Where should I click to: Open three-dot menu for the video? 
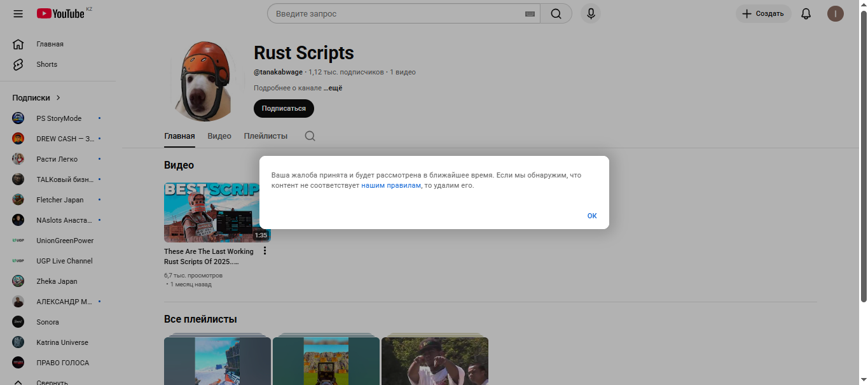pos(265,251)
